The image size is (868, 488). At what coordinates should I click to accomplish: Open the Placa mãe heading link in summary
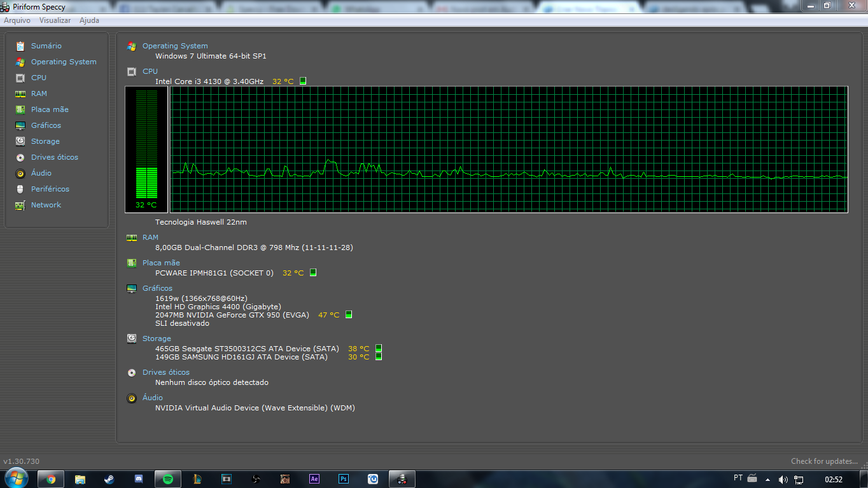(161, 263)
